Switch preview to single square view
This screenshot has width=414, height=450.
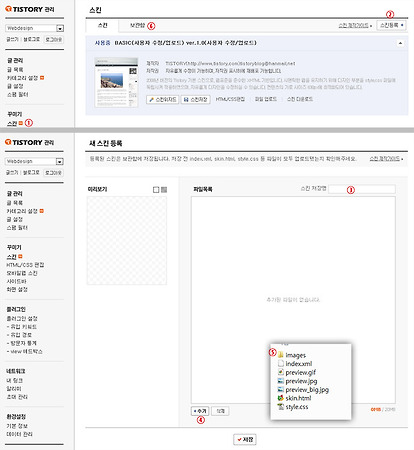(x=156, y=190)
